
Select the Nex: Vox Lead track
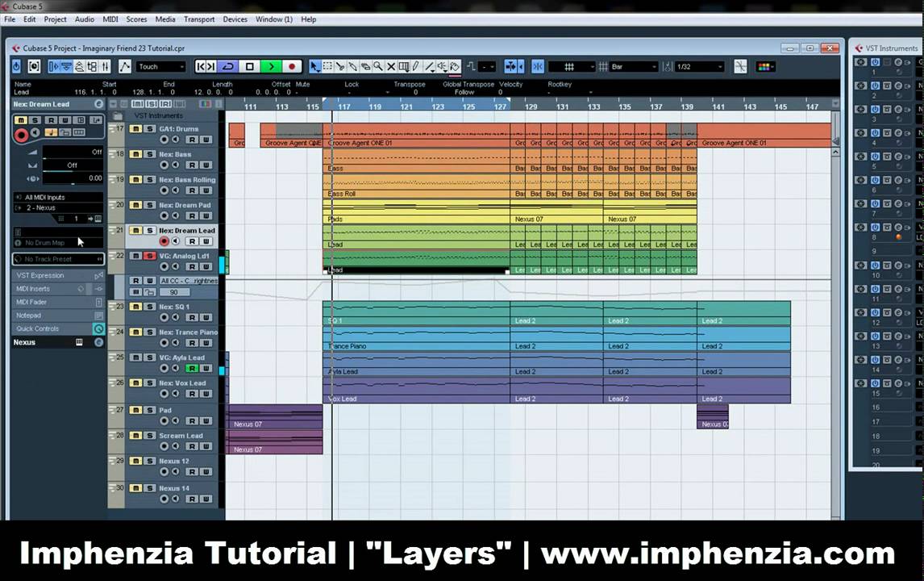[183, 382]
